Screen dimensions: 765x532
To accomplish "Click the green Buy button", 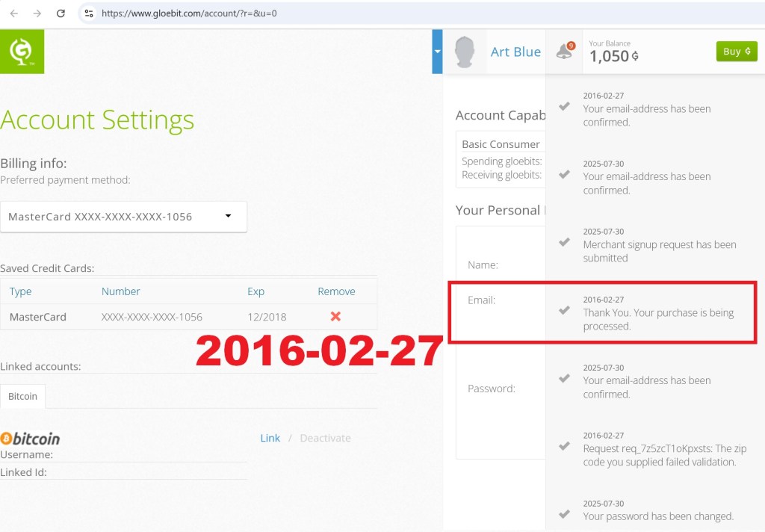I will pos(736,52).
